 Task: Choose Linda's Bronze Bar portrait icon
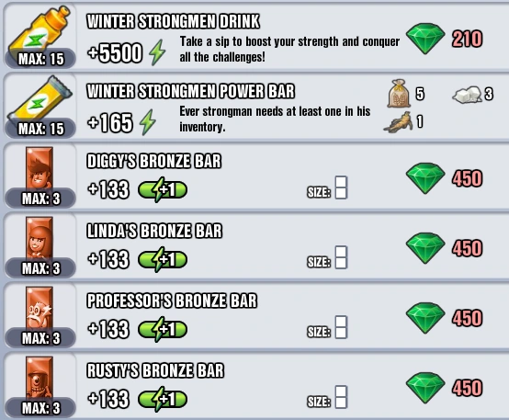pyautogui.click(x=40, y=239)
